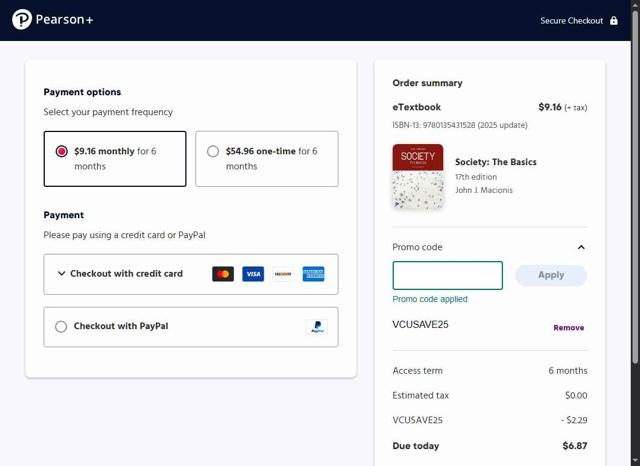Click the Due today $6.87 amount
Image resolution: width=640 pixels, height=466 pixels.
(575, 446)
